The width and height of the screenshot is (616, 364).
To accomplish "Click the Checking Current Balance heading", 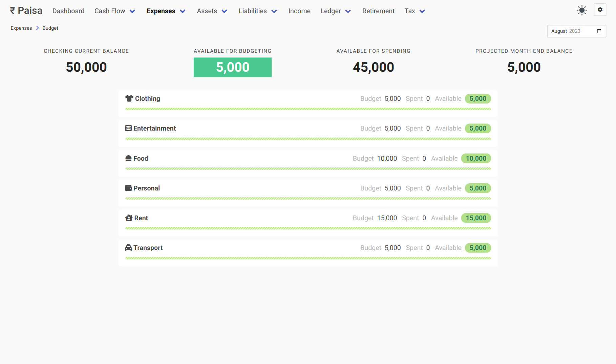I will [x=86, y=51].
